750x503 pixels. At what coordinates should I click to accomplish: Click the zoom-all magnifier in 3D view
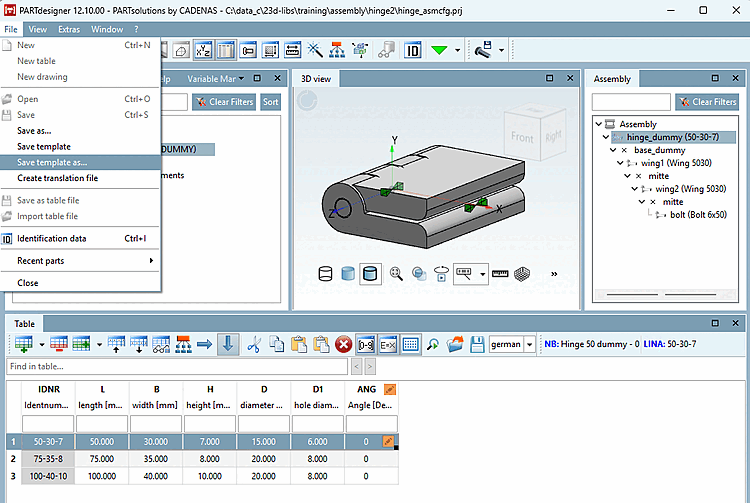coord(397,273)
